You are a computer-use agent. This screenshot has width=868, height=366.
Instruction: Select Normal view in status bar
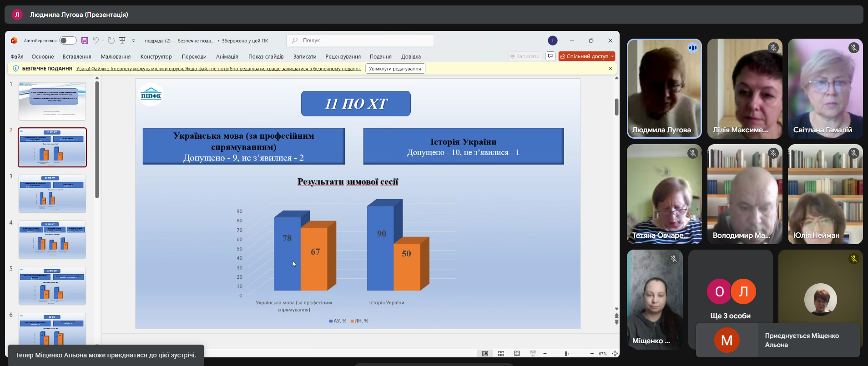coord(485,354)
